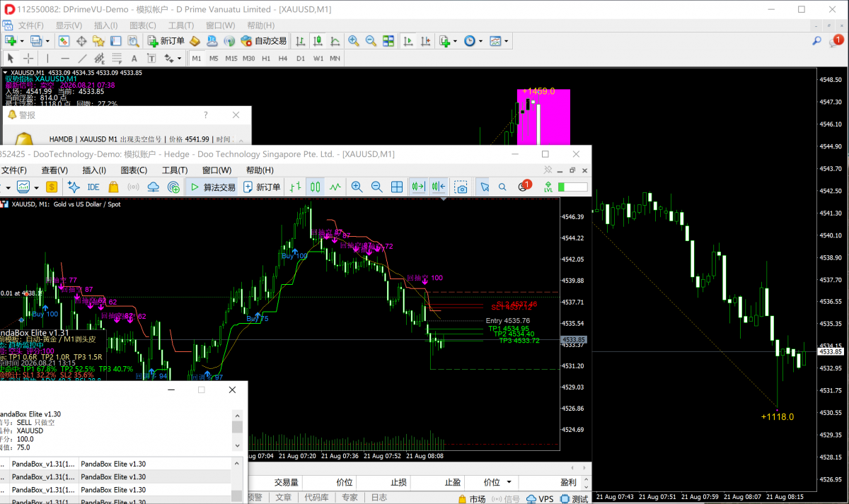Click 算法交易 algo trading button
Viewport: 849px width, 504px height.
coord(212,187)
